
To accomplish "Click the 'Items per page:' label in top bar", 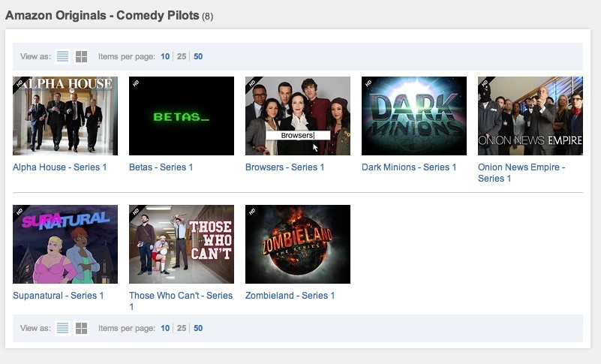I will (127, 56).
